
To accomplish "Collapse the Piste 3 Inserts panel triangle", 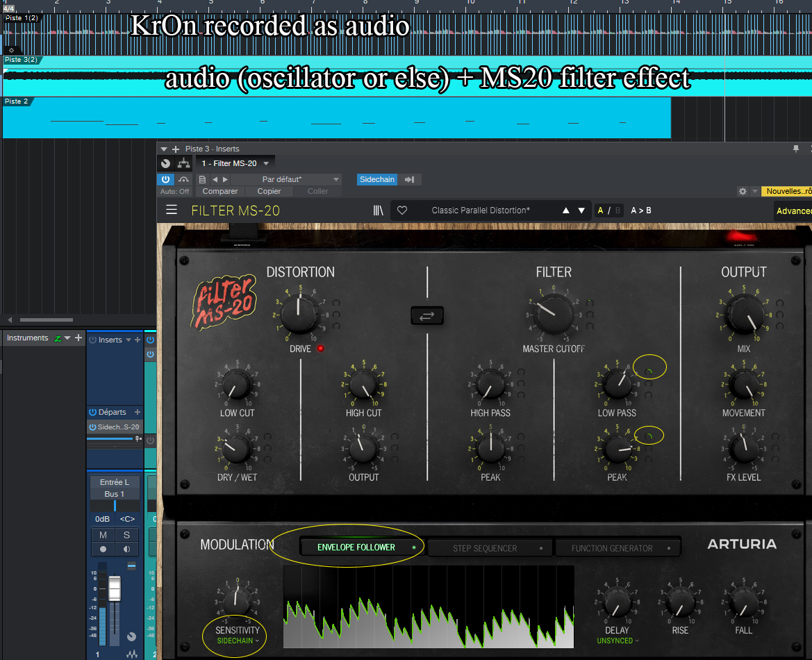I will [164, 149].
